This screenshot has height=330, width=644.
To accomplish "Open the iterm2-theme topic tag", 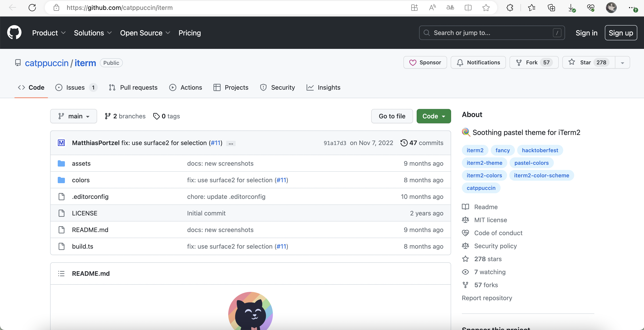I will (484, 163).
